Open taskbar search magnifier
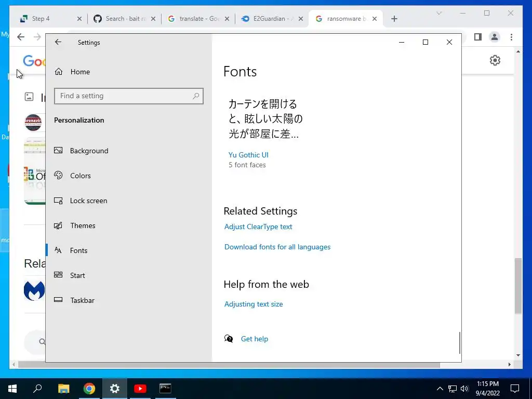Viewport: 532px width, 399px height. tap(37, 388)
